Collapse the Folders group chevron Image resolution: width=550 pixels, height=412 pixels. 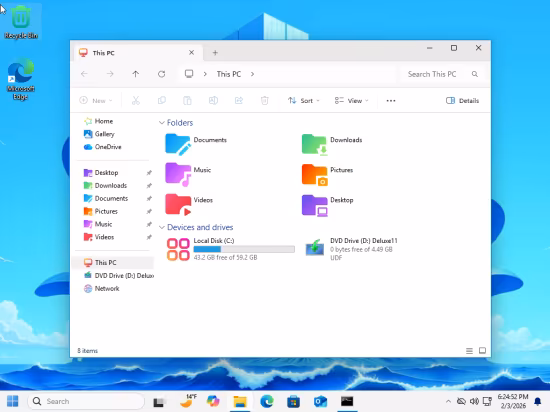pos(162,123)
